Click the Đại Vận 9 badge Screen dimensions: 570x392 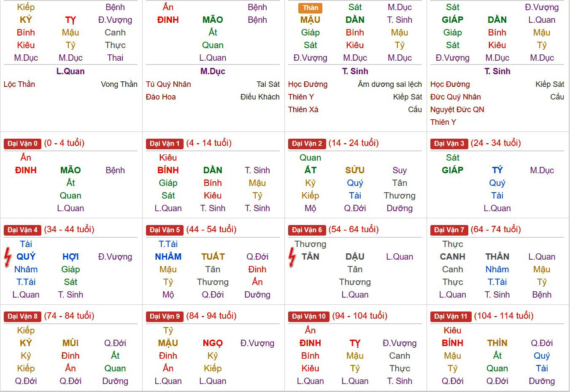pyautogui.click(x=165, y=317)
